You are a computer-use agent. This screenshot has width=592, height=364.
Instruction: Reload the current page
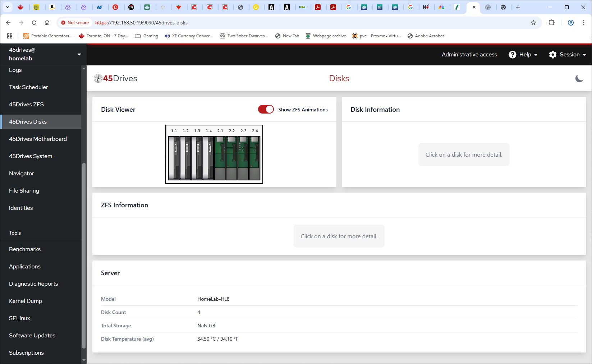click(34, 23)
